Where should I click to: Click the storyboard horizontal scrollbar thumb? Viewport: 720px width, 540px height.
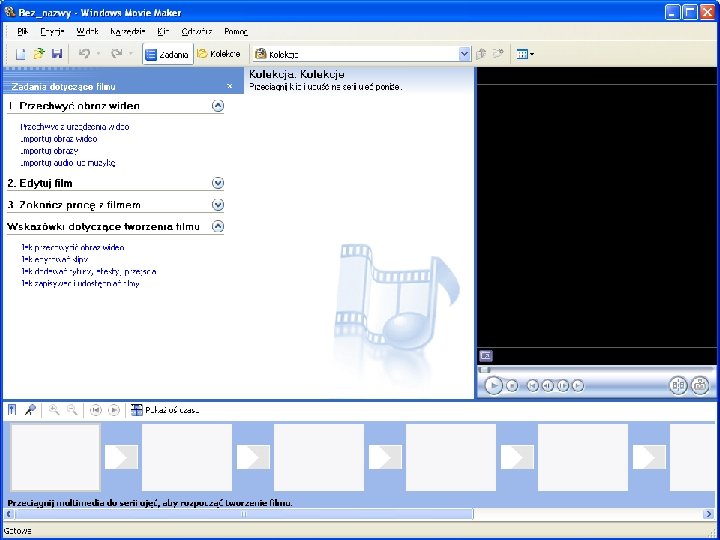point(244,514)
